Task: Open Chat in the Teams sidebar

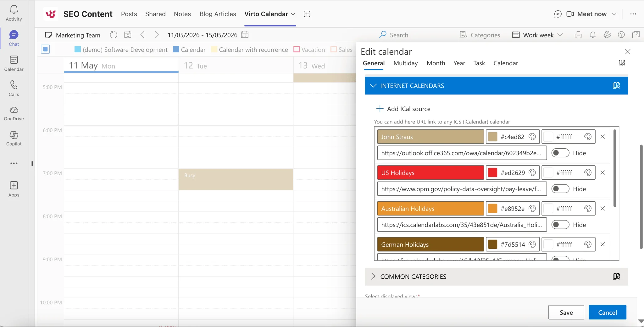Action: coord(14,38)
